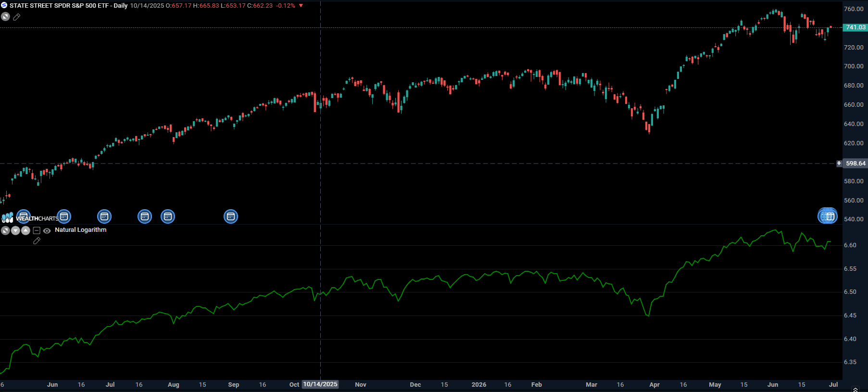Open the calendar event marker above Aug
This screenshot has width=868, height=392.
click(168, 216)
